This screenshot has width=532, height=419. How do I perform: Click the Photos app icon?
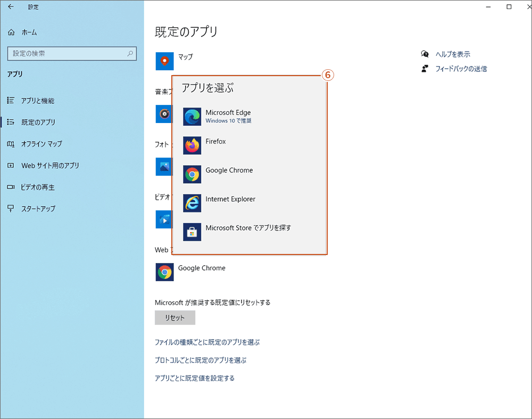pyautogui.click(x=164, y=167)
